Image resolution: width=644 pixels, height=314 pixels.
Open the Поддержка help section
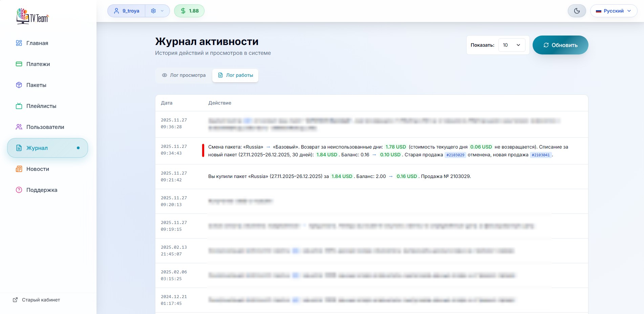point(42,190)
